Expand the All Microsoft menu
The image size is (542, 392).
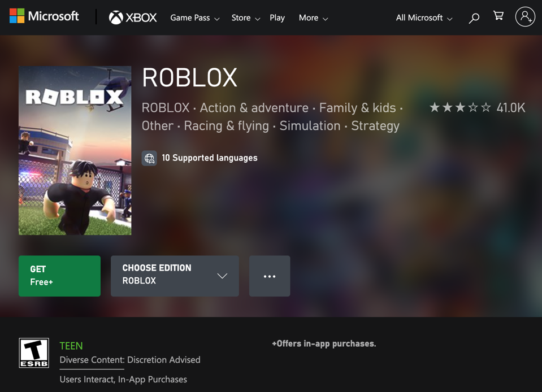(424, 18)
